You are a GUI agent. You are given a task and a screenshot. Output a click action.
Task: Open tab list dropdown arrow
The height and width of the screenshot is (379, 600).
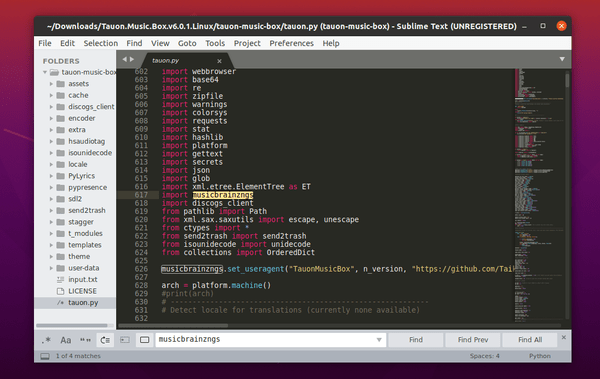(562, 59)
